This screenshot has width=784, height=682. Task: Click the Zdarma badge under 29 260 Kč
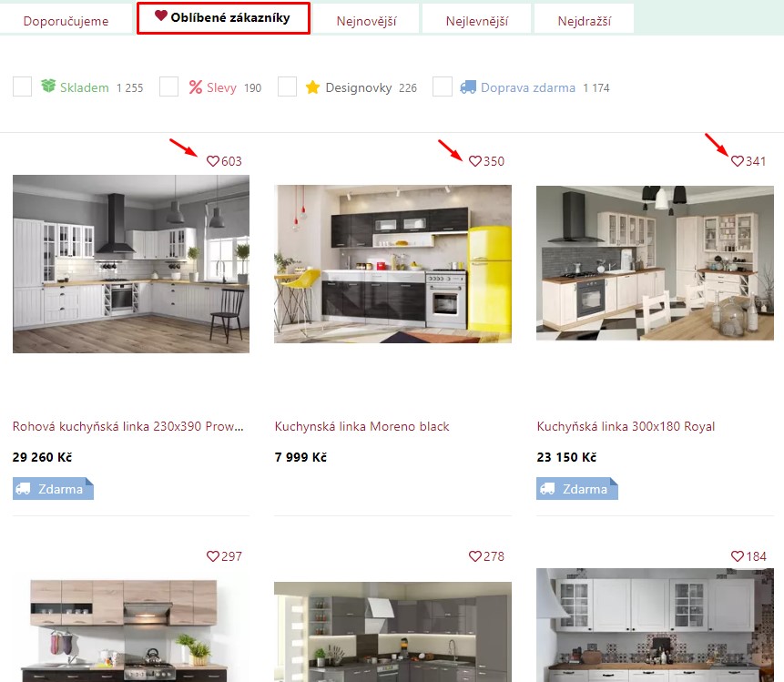coord(53,488)
